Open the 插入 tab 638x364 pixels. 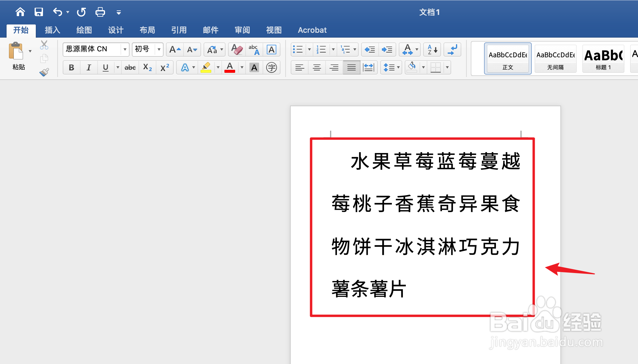[x=53, y=30]
